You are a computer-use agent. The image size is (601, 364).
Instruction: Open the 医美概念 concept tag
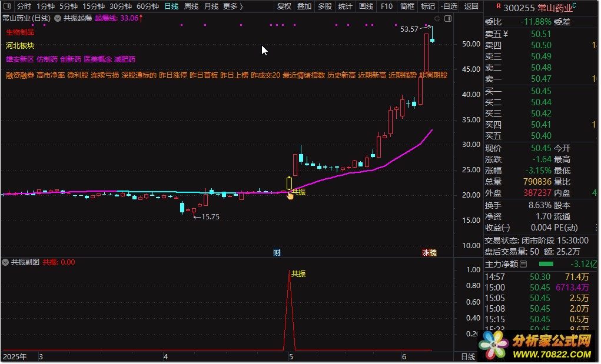click(x=98, y=59)
